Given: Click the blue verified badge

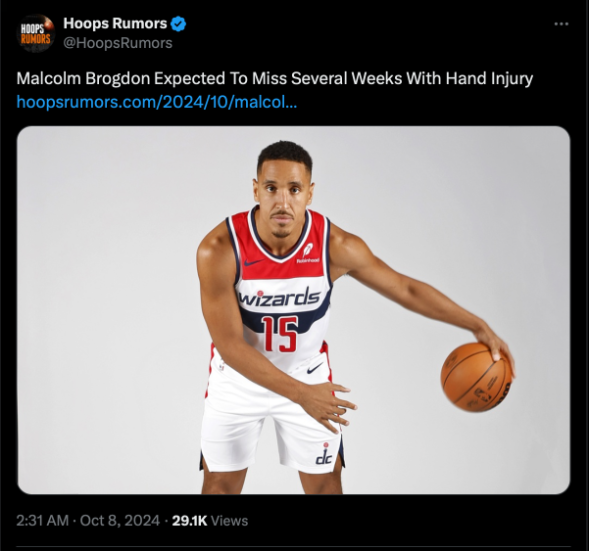Looking at the screenshot, I should [x=178, y=24].
